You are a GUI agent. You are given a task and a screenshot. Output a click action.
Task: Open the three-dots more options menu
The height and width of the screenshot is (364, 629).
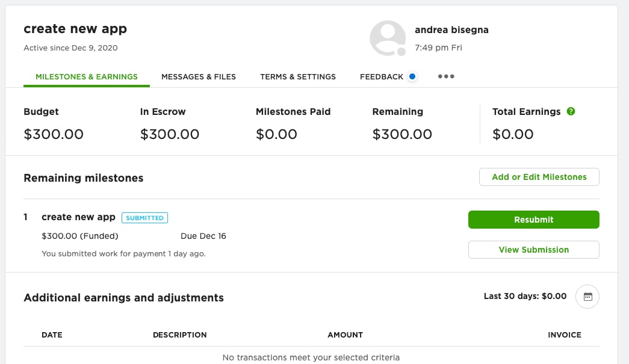[x=446, y=76]
